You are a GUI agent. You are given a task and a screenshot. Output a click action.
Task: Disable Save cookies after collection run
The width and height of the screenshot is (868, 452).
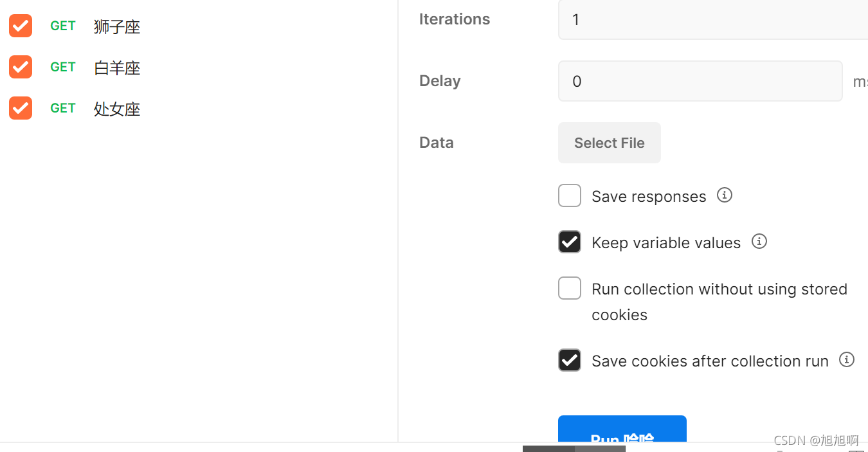coord(570,360)
